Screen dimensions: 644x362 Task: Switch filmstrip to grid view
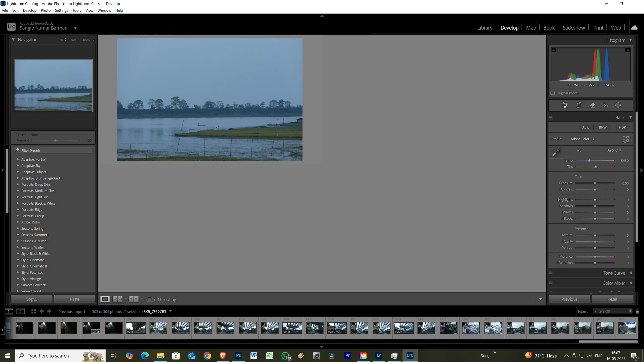click(34, 311)
